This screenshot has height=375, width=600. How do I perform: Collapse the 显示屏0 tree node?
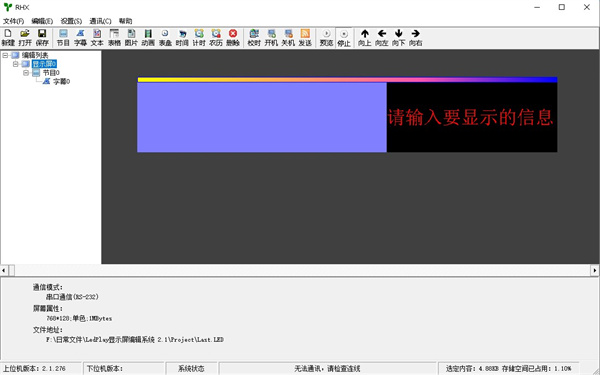tap(16, 64)
